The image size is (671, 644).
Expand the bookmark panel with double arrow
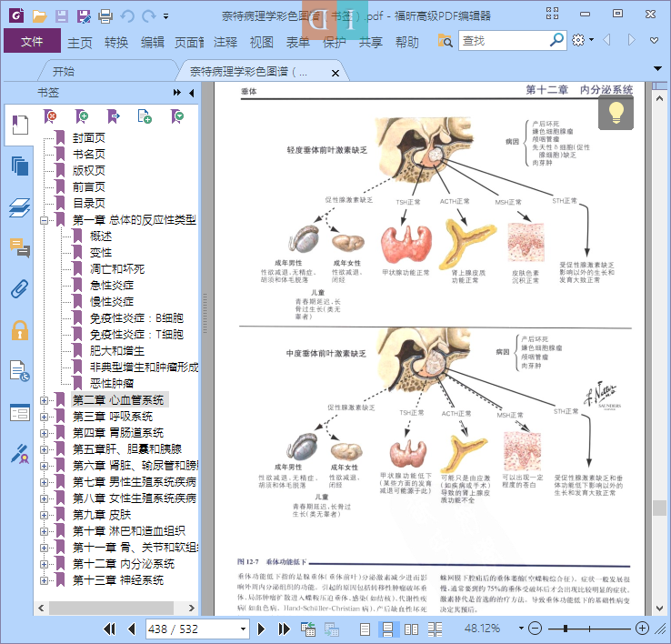177,93
